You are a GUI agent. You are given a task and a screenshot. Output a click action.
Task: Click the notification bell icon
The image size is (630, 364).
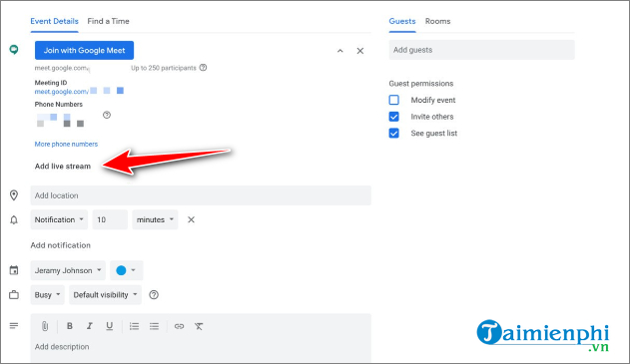pos(14,220)
